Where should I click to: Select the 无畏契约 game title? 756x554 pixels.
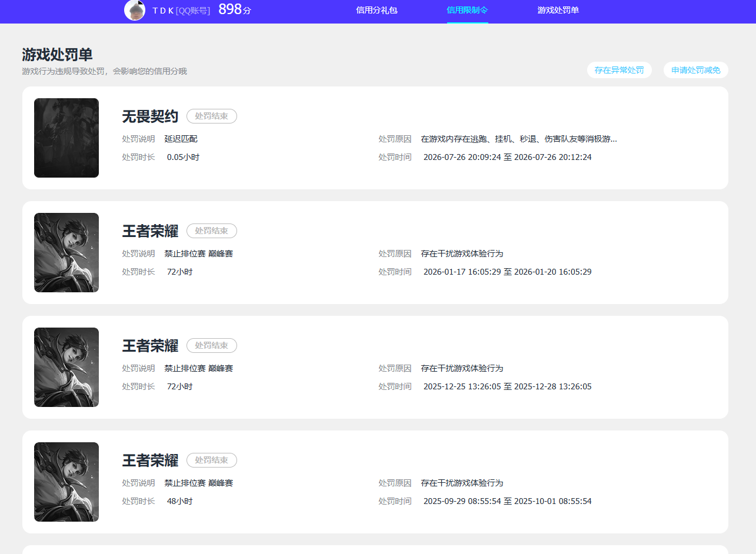pyautogui.click(x=150, y=116)
